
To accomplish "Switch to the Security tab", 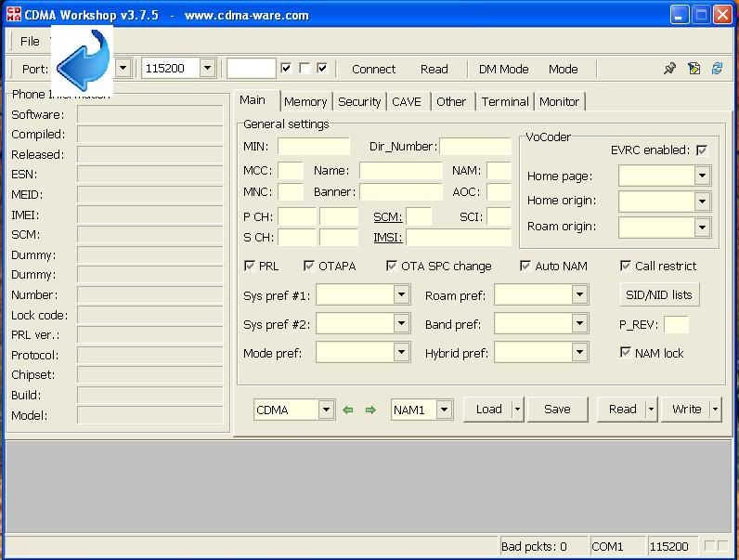I will coord(359,102).
